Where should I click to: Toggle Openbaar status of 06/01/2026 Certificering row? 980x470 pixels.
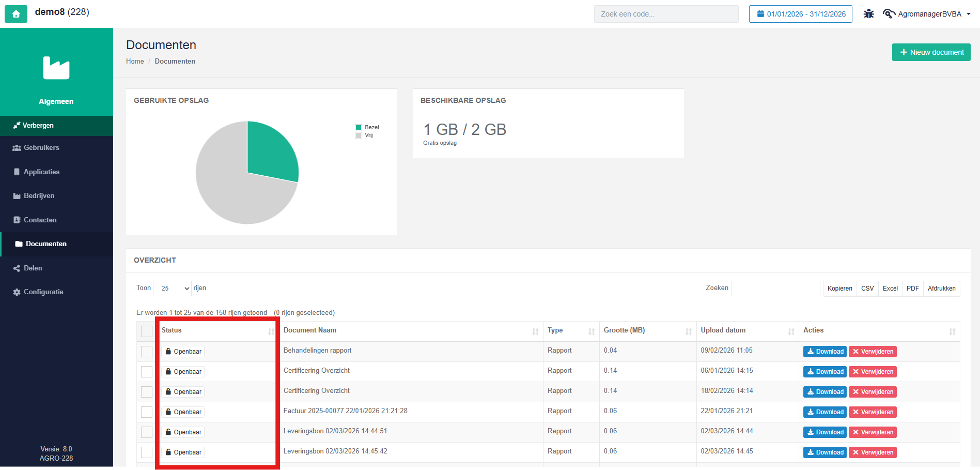(183, 372)
